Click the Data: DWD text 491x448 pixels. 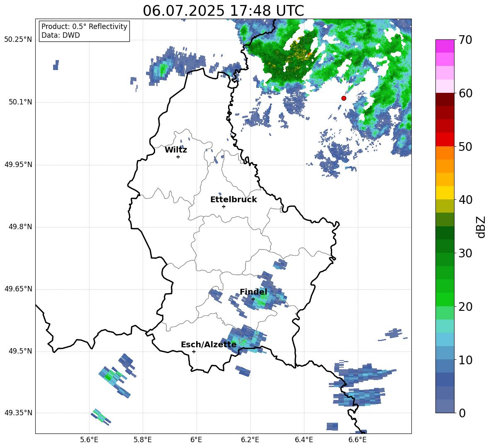coord(61,35)
